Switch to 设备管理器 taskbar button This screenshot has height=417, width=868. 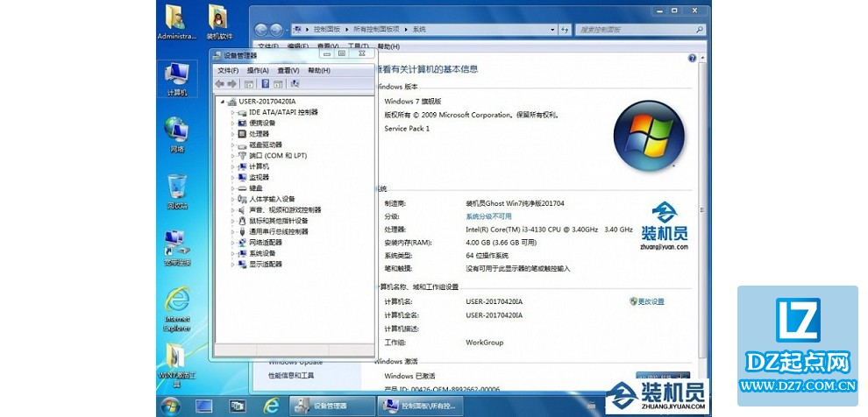coord(332,406)
